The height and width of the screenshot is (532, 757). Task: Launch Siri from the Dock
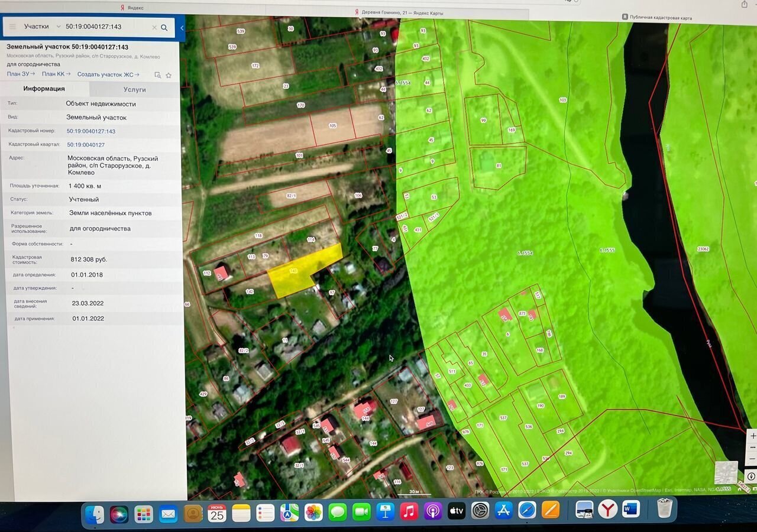click(x=119, y=514)
